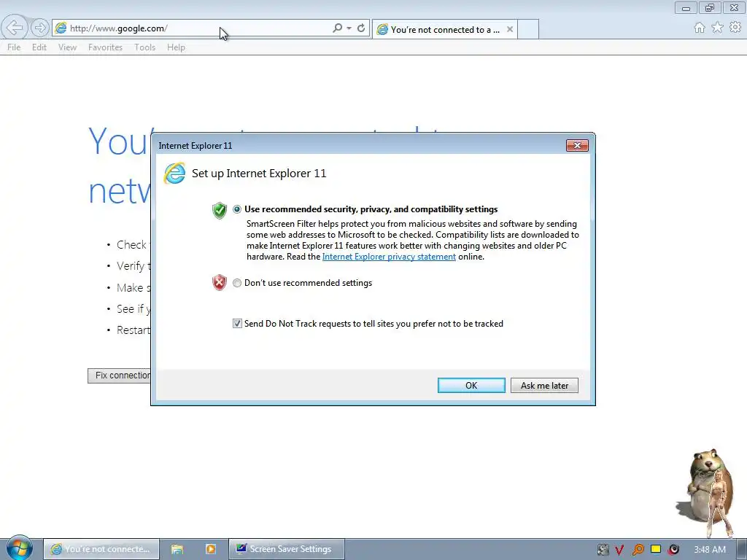
Task: Open the Help menu
Action: [176, 47]
